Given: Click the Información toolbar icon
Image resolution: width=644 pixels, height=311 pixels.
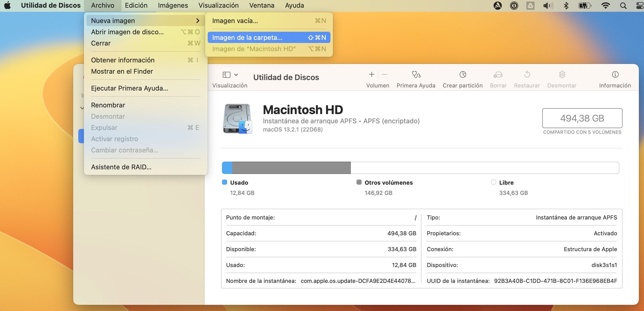Looking at the screenshot, I should point(615,74).
